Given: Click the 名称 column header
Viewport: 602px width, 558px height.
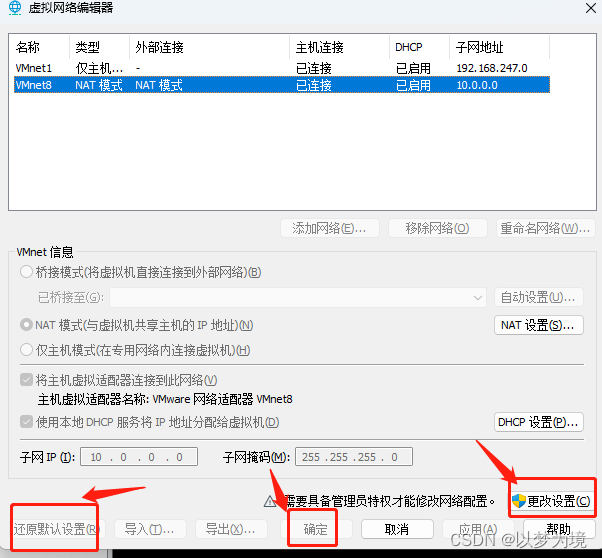Looking at the screenshot, I should tap(28, 47).
